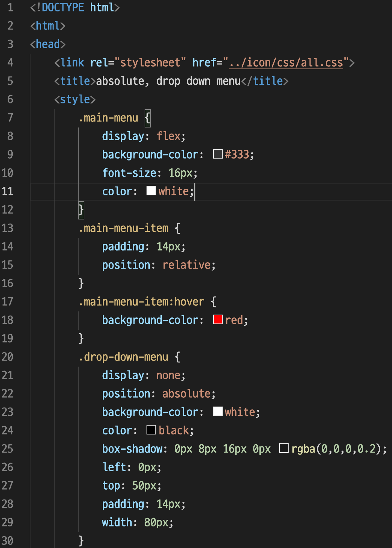Click the .main-menu selector text
This screenshot has height=548, width=392.
pyautogui.click(x=108, y=118)
